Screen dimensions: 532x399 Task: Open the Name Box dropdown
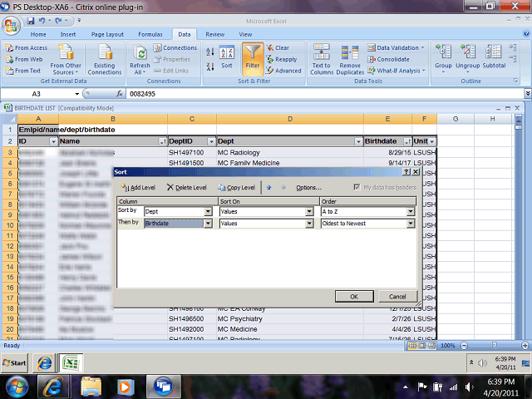77,94
